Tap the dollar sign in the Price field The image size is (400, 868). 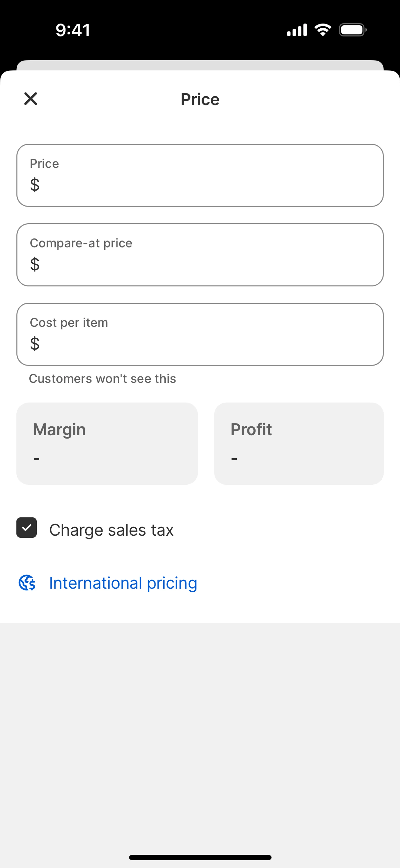(35, 185)
